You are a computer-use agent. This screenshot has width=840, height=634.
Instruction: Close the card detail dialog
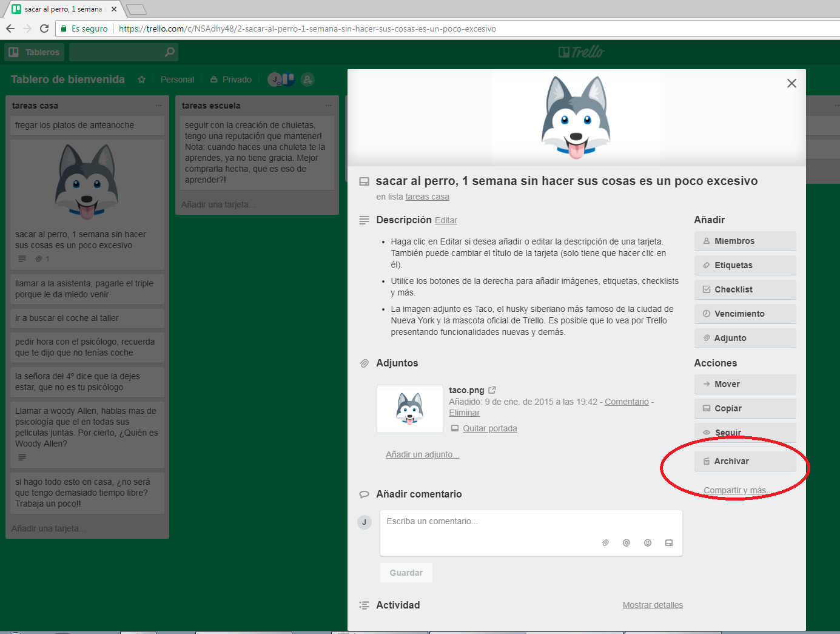pyautogui.click(x=791, y=84)
